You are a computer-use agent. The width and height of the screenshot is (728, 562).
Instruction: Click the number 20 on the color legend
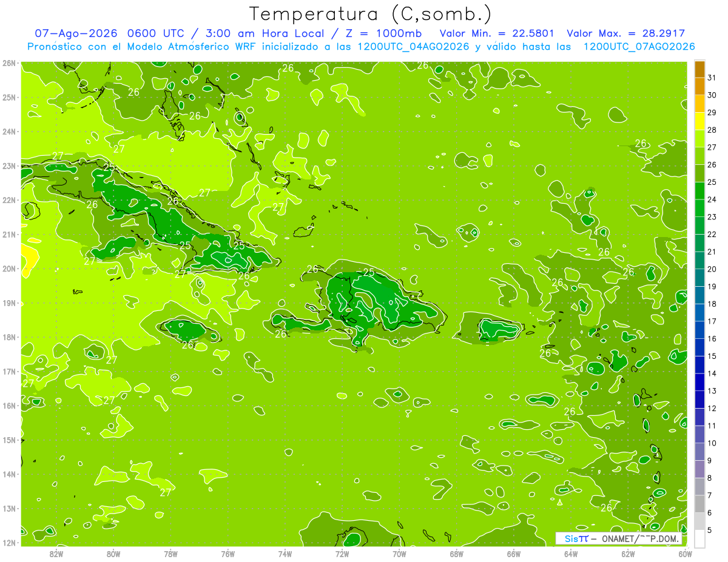pos(712,269)
